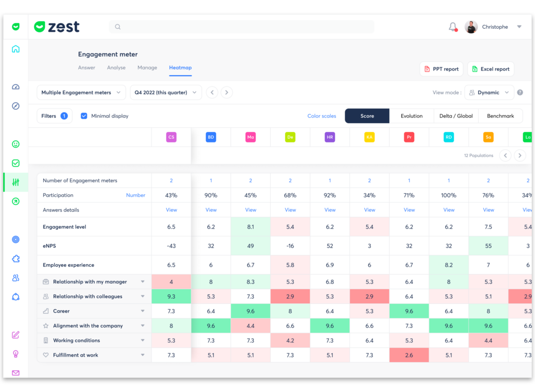Open the Multiple Engagement meters dropdown
Image resolution: width=535 pixels, height=392 pixels.
tap(81, 92)
